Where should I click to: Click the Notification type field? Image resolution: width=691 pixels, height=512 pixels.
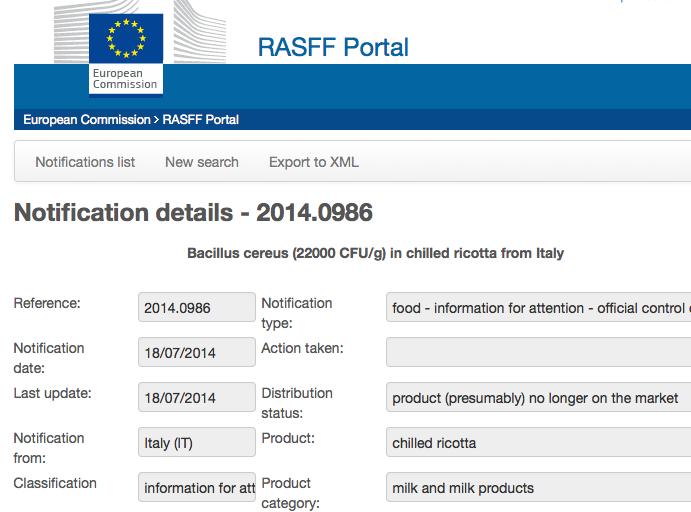click(539, 308)
